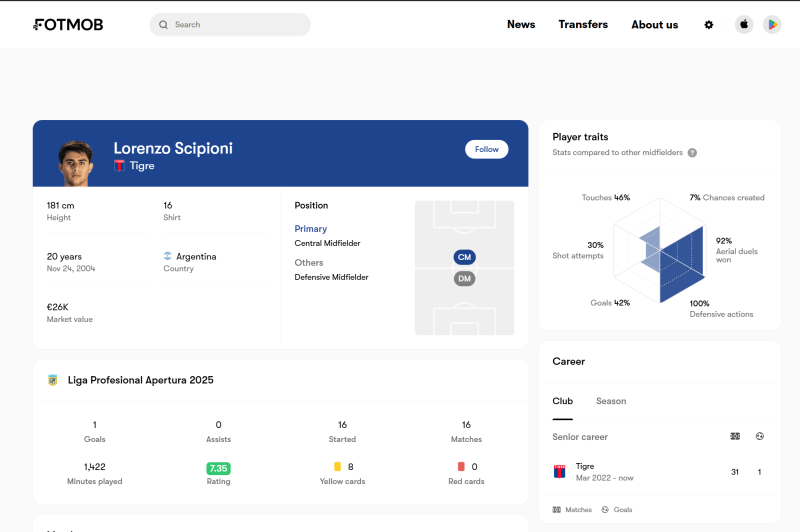Click the 'Defensive actions' trait label
Viewport: 800px width, 532px height.
pos(721,314)
